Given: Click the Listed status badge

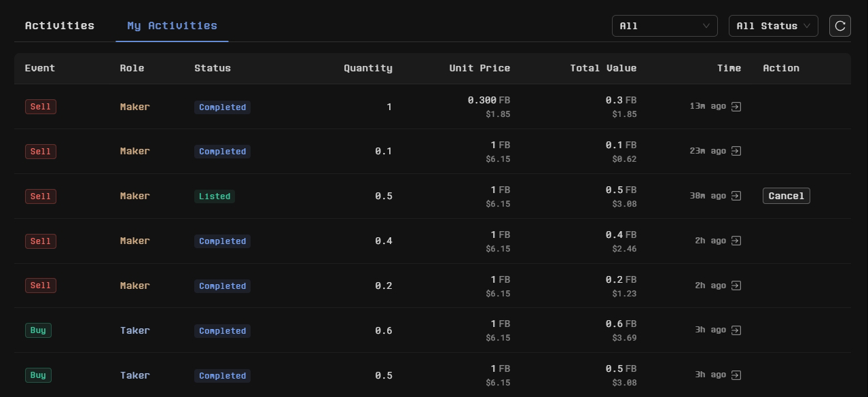Looking at the screenshot, I should [215, 196].
